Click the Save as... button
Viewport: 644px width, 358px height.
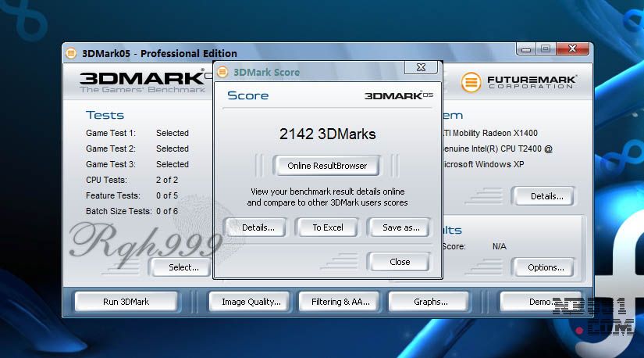(x=401, y=227)
